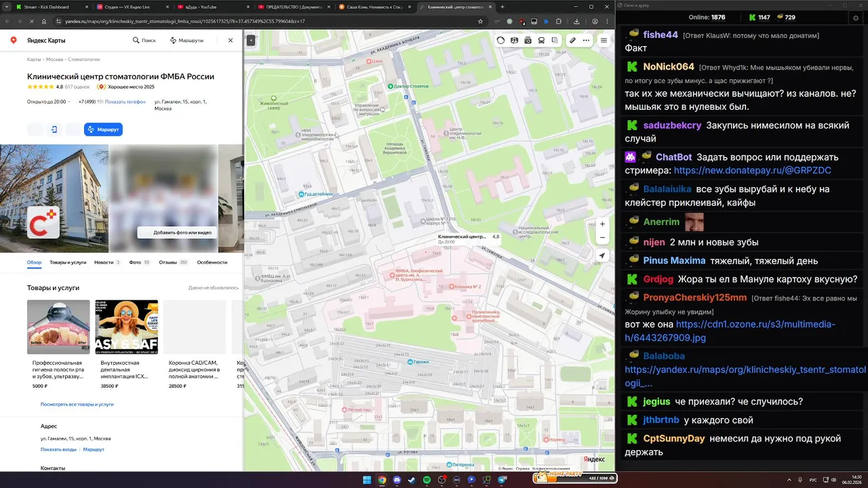
Task: Collapse the side panel with arrow button
Action: pyautogui.click(x=251, y=41)
